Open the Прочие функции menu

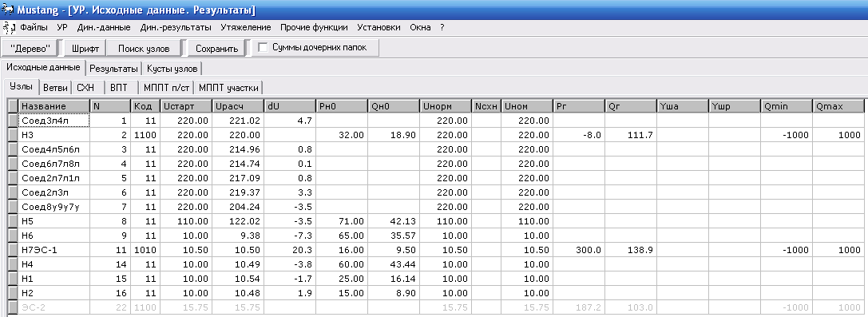click(x=314, y=27)
